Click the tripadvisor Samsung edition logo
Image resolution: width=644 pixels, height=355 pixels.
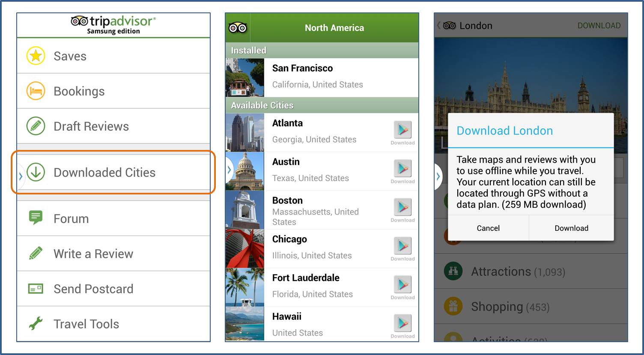tap(113, 25)
